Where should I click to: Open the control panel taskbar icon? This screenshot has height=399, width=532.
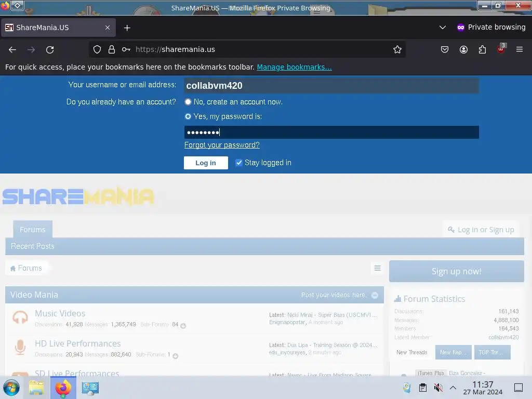click(x=90, y=388)
